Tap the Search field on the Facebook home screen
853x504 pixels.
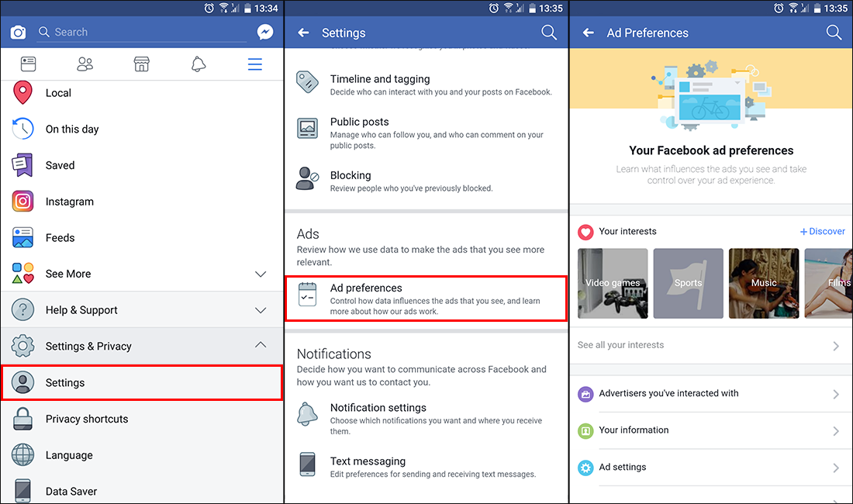[x=142, y=32]
